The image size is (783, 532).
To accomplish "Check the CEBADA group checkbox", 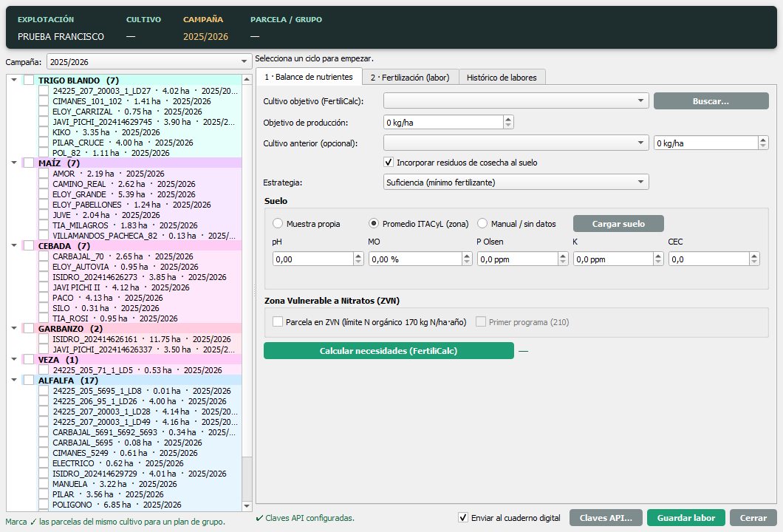I will (29, 246).
